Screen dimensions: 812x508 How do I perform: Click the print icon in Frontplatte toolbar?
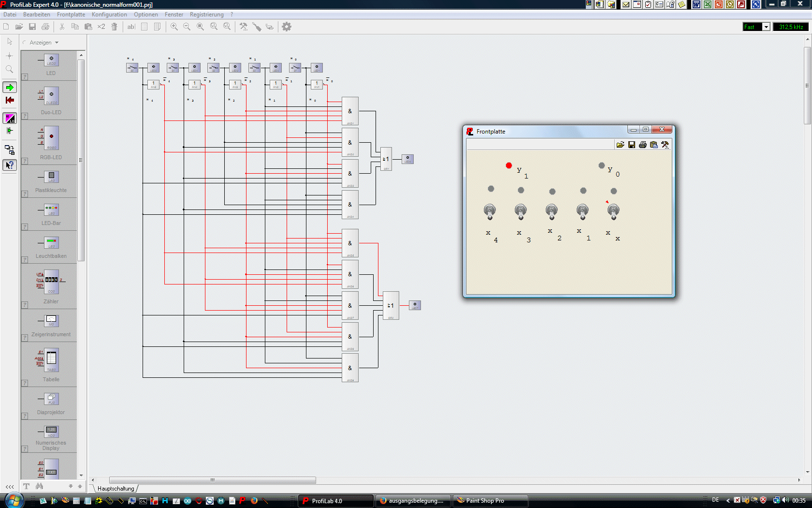tap(643, 145)
